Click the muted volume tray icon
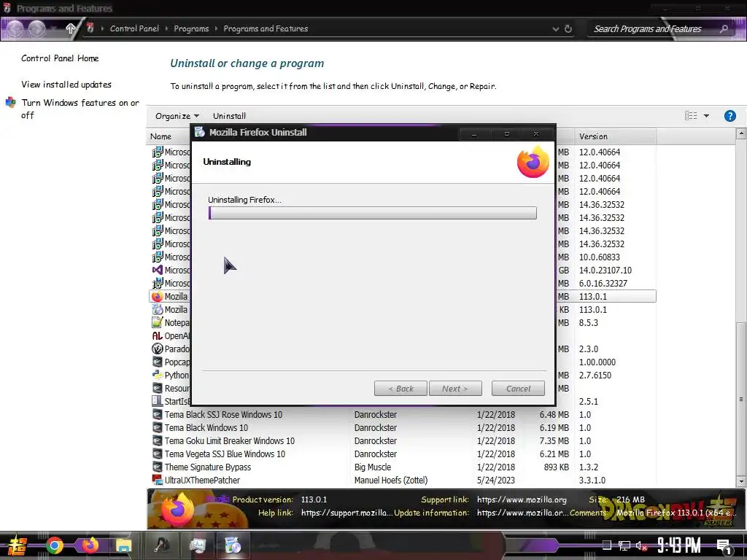 641,545
